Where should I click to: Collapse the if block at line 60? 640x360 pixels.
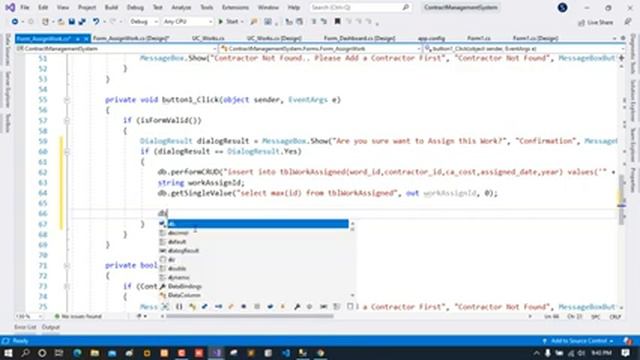pyautogui.click(x=67, y=151)
